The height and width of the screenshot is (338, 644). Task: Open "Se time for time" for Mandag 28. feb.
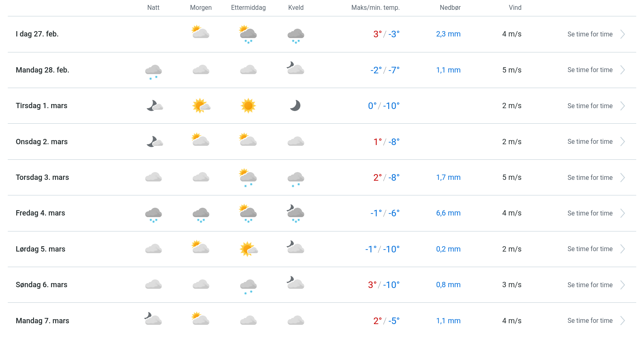coord(590,70)
